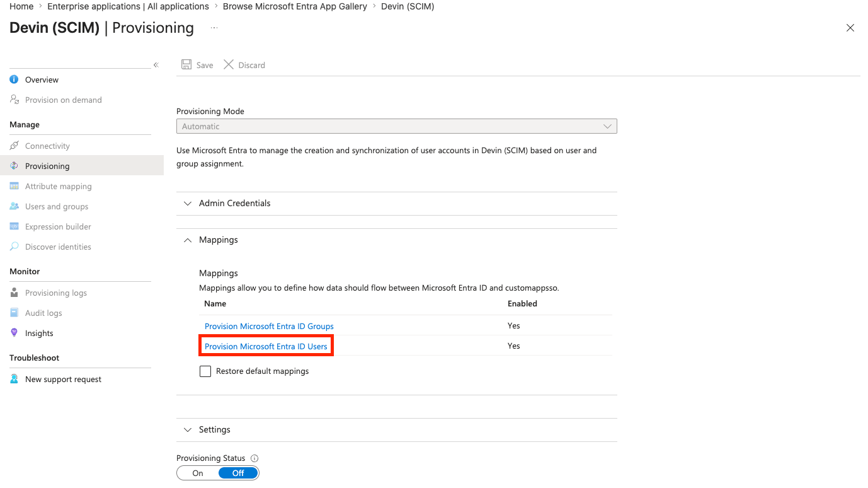Viewport: 868px width, 488px height.
Task: Open Provision Microsoft Entra ID Groups mapping
Action: tap(269, 326)
